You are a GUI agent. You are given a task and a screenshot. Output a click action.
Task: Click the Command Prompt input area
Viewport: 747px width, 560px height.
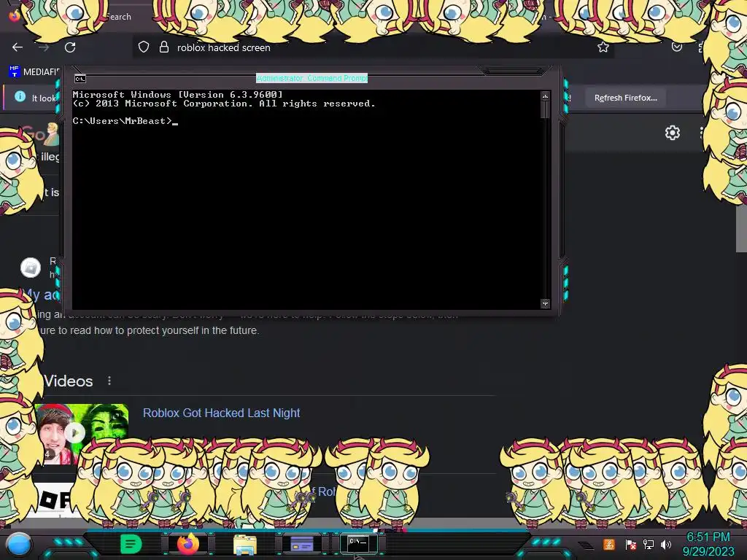coord(307,200)
